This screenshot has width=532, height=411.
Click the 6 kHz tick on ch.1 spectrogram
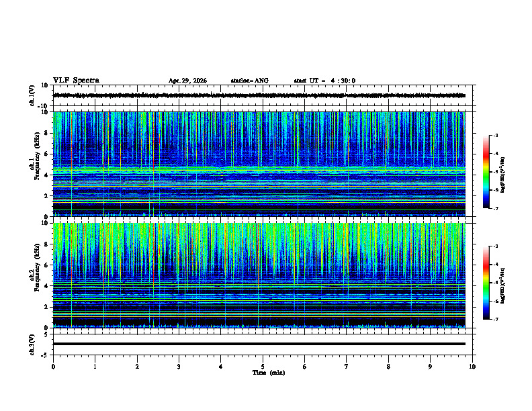click(x=47, y=154)
